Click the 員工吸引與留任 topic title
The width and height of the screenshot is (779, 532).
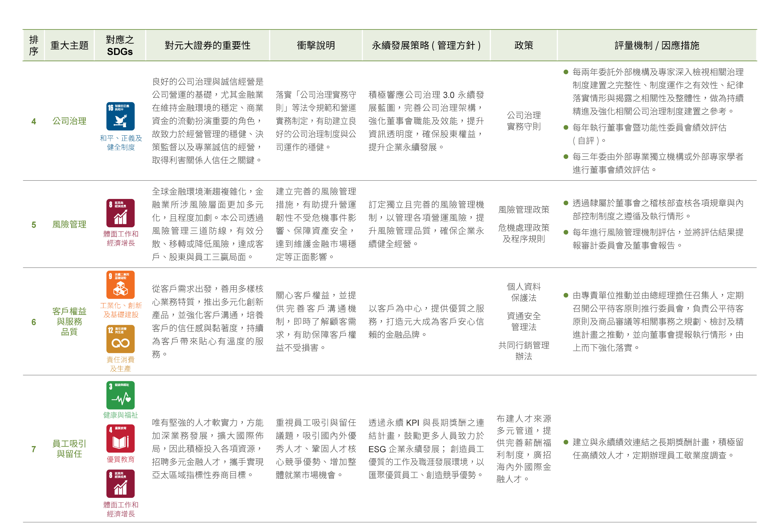69,449
